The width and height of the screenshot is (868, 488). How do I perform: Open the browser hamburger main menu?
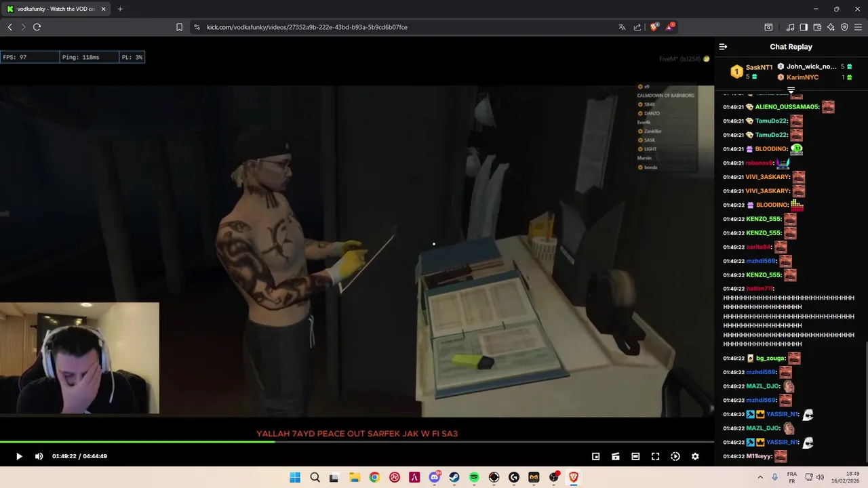(x=858, y=27)
